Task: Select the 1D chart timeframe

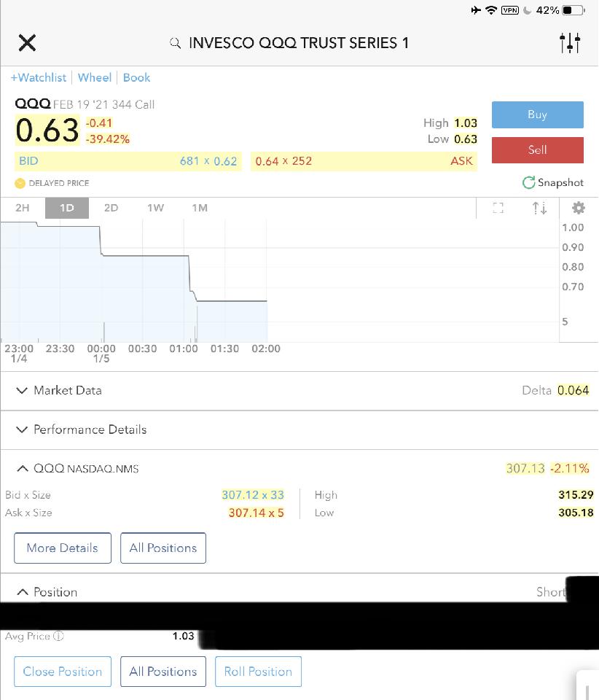Action: pos(67,208)
